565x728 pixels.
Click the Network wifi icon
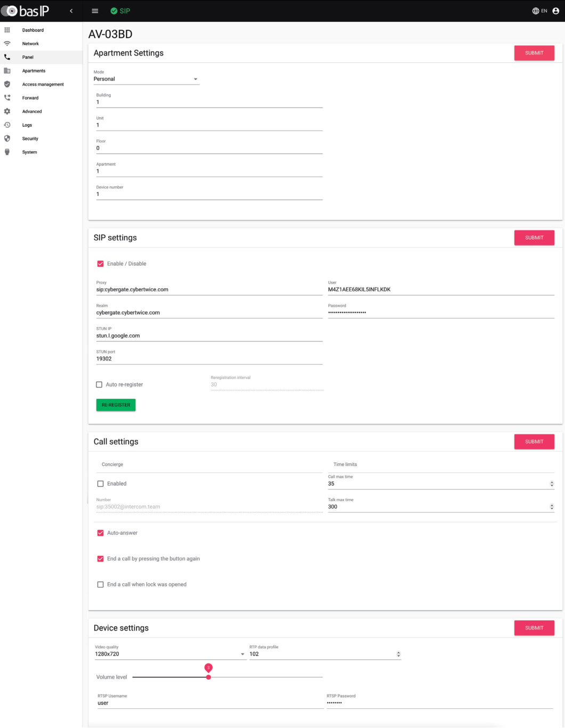pos(7,44)
